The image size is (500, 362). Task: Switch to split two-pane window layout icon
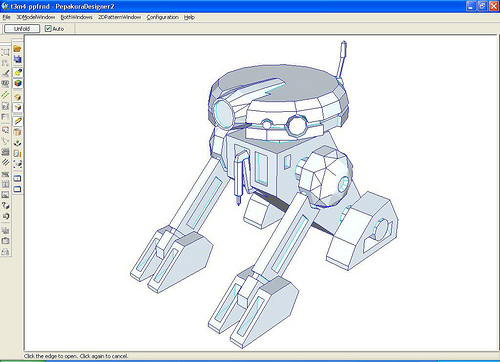17,178
